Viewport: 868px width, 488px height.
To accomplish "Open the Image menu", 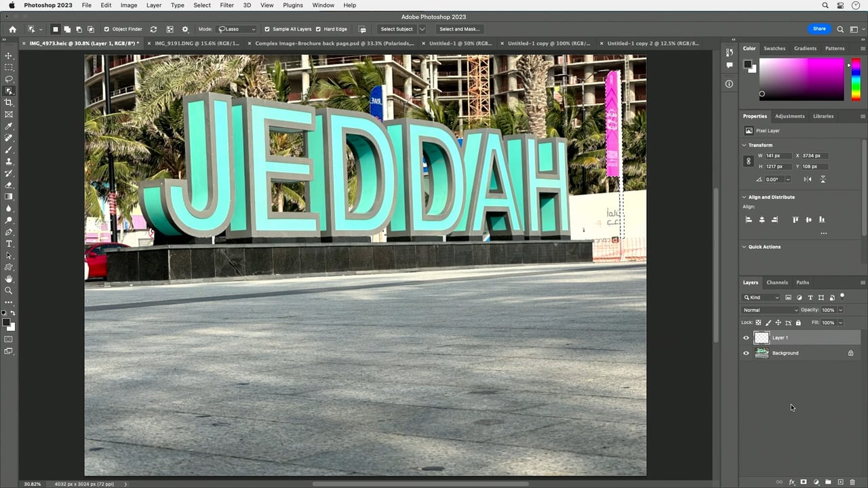I will pyautogui.click(x=129, y=5).
